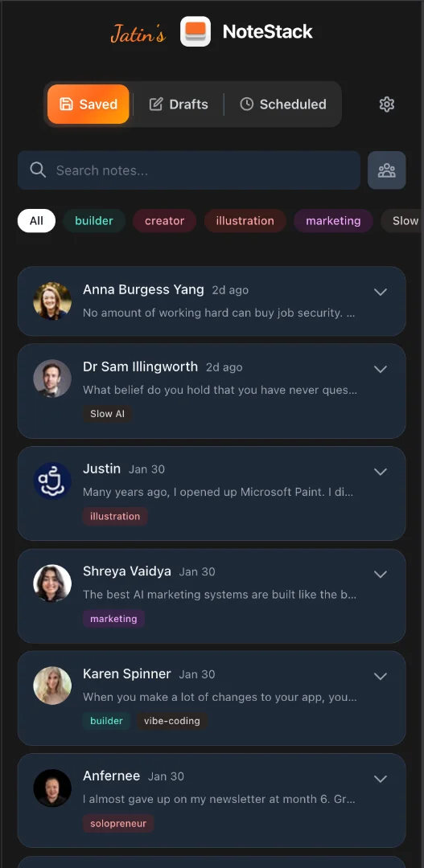This screenshot has width=424, height=868.
Task: Open Anna Burgess Yang's avatar
Action: pyautogui.click(x=52, y=301)
